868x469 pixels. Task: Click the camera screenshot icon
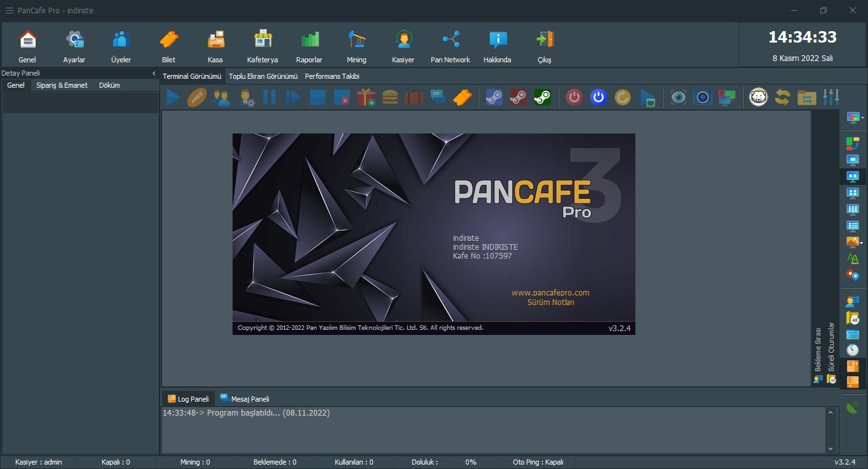(x=703, y=97)
